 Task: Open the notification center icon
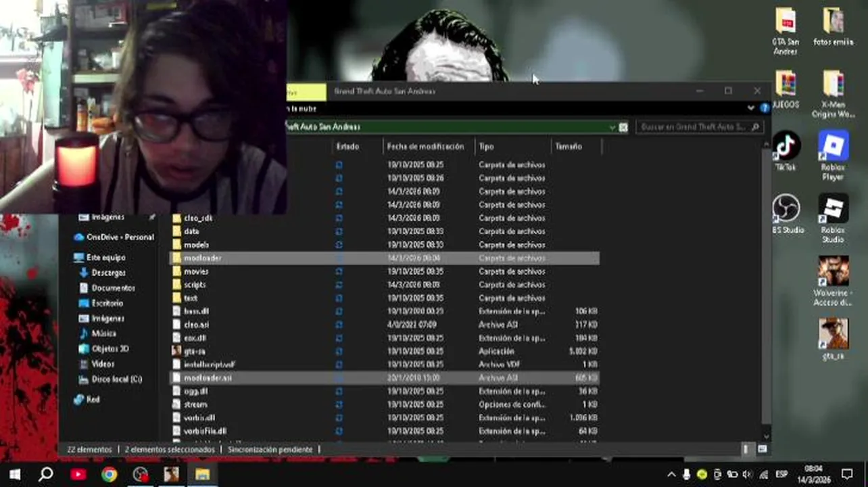coord(847,474)
